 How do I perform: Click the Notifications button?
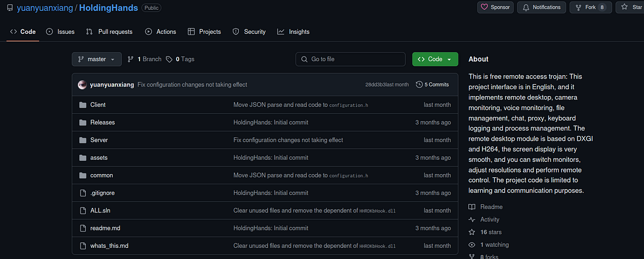coord(541,8)
